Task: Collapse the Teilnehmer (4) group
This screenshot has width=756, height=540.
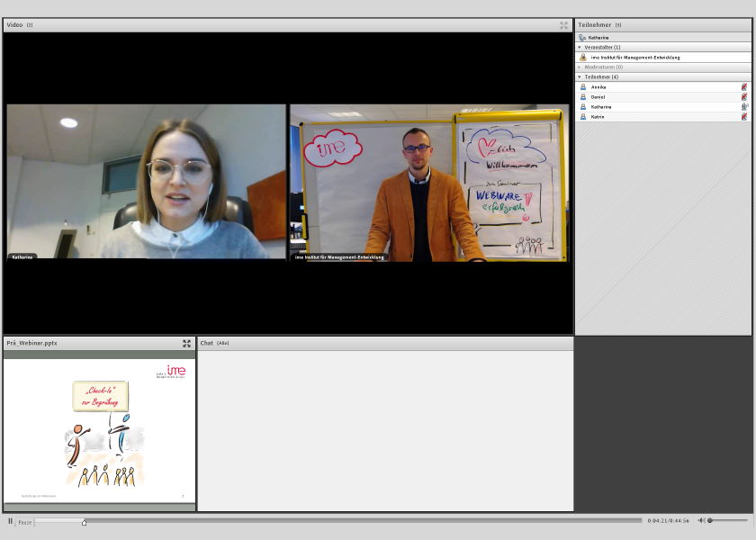Action: tap(580, 77)
